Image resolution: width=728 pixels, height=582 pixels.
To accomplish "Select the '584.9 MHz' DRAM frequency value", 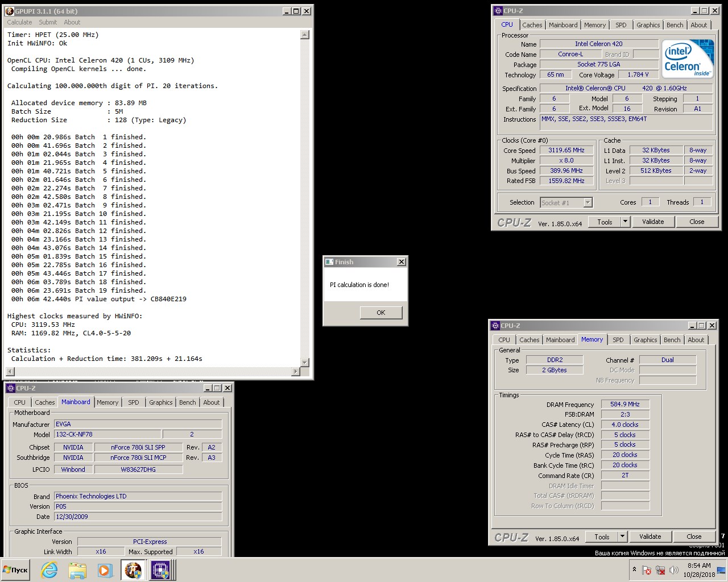I will (x=625, y=404).
